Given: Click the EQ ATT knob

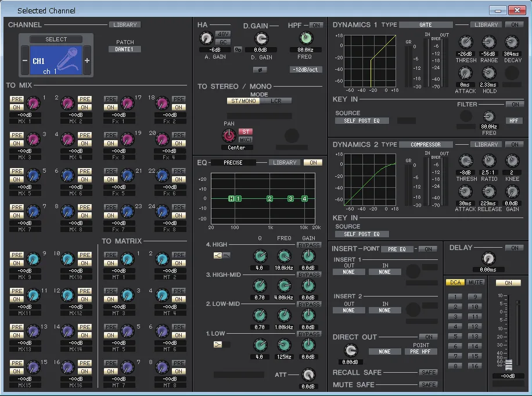Looking at the screenshot, I should 308,374.
